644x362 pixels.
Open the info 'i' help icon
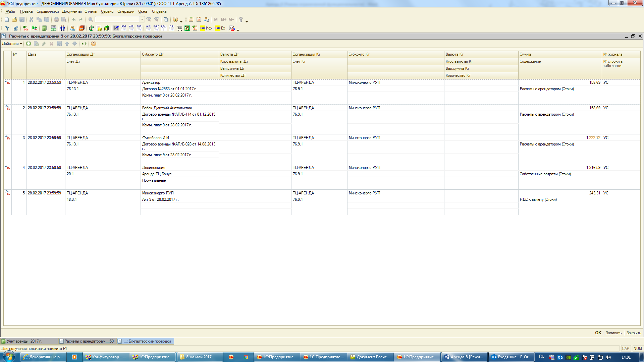click(175, 20)
